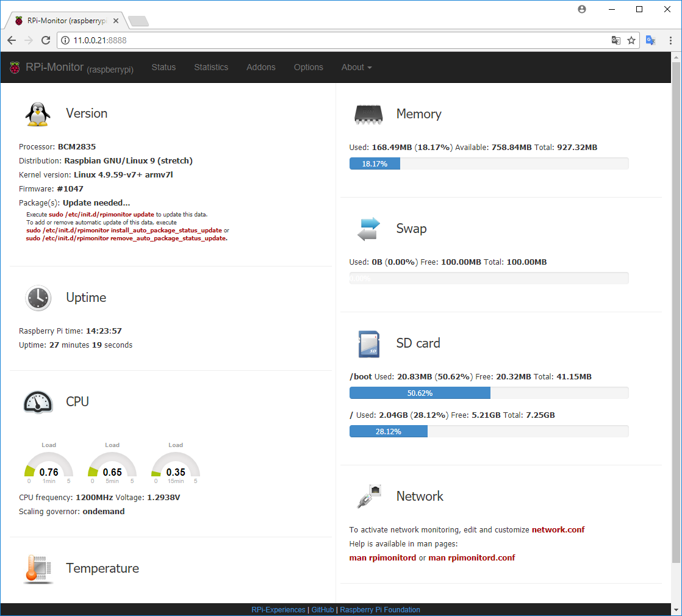Click 'Raspbian GNU/Linux 9 (stretch)' text
The image size is (682, 616).
(128, 161)
